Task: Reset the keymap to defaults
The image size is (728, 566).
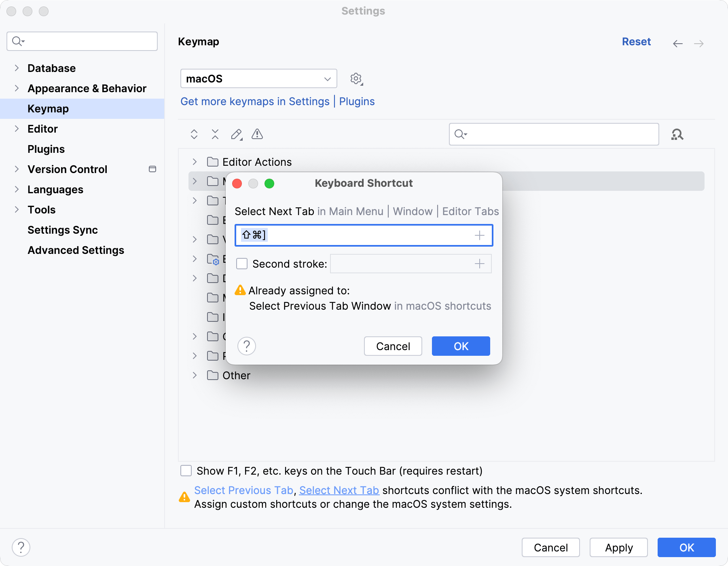Action: coord(636,41)
